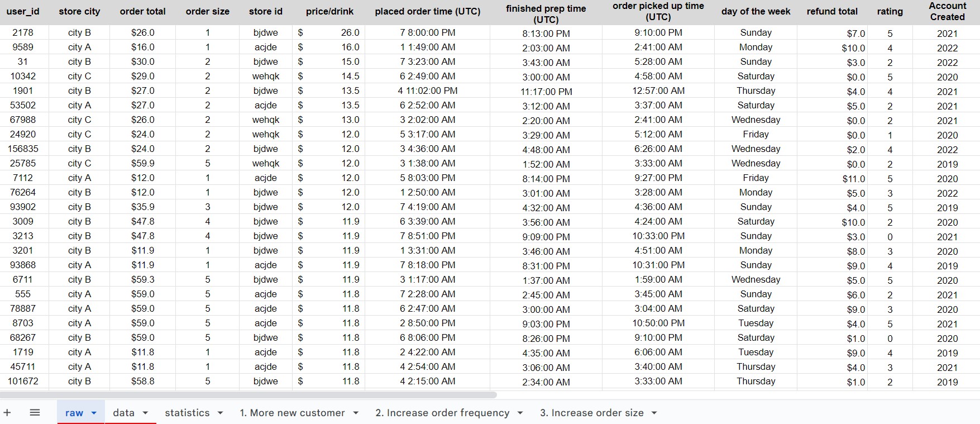The height and width of the screenshot is (424, 980).
Task: Open the statistics tab dropdown arrow
Action: pos(220,413)
